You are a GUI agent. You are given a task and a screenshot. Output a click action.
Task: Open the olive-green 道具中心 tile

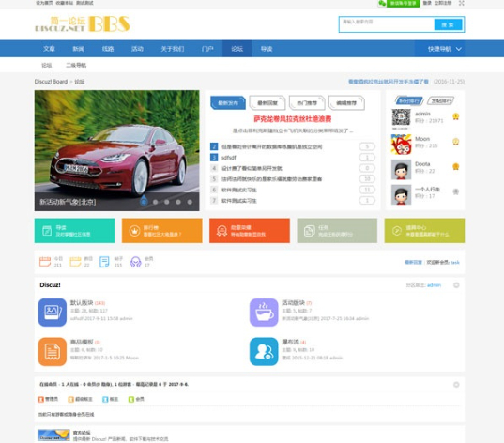click(x=424, y=231)
